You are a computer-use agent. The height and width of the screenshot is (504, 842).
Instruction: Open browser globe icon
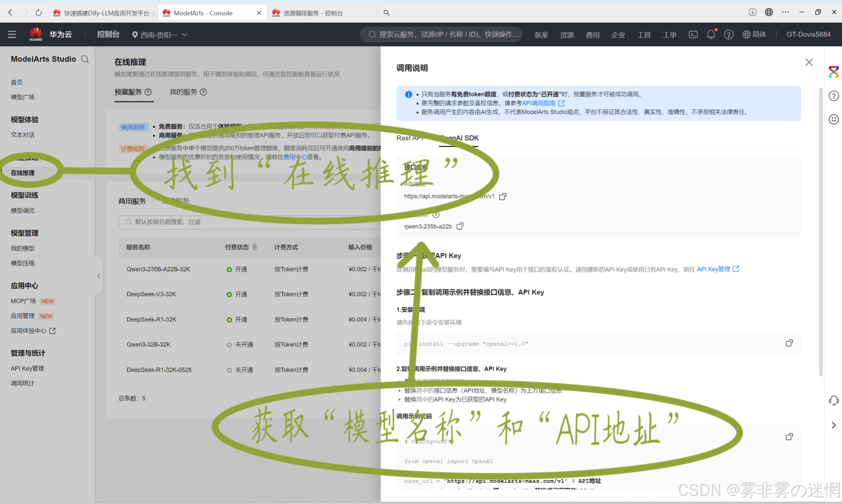coord(769,12)
